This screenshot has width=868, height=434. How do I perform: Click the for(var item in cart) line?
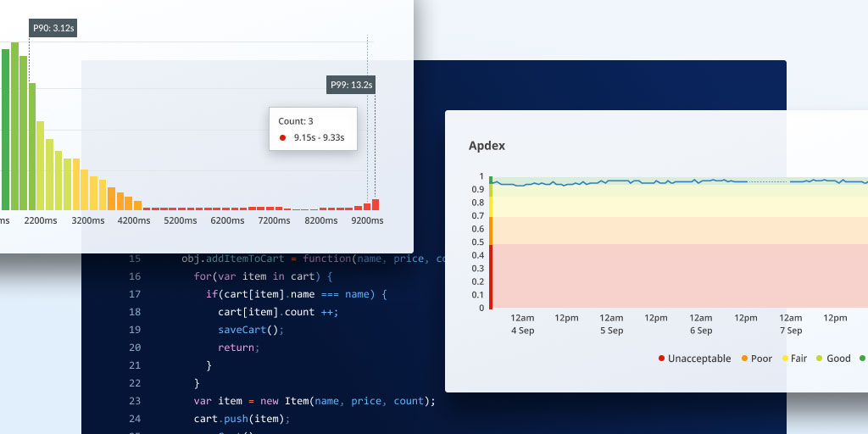tap(263, 277)
